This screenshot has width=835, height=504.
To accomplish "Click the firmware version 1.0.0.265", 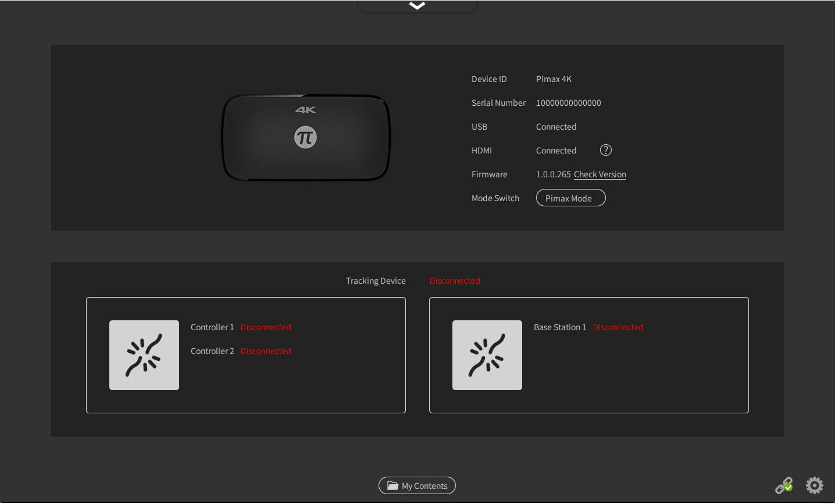I will pyautogui.click(x=554, y=174).
